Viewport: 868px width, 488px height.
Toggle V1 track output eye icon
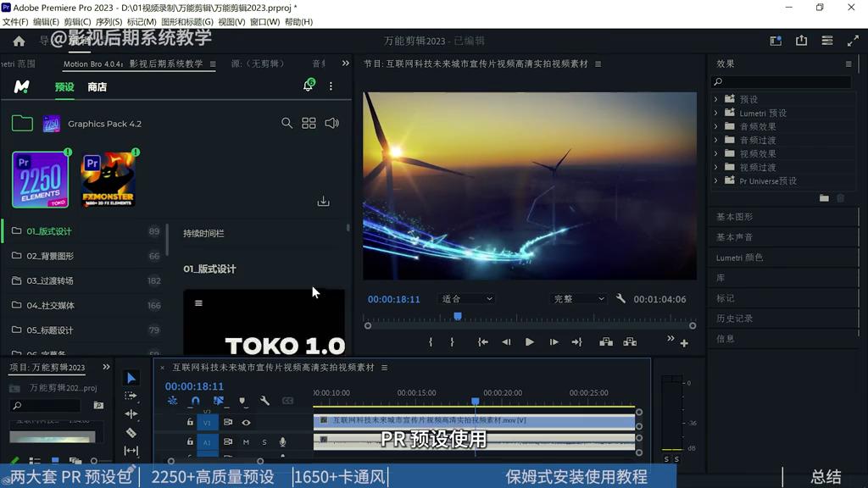pyautogui.click(x=247, y=423)
